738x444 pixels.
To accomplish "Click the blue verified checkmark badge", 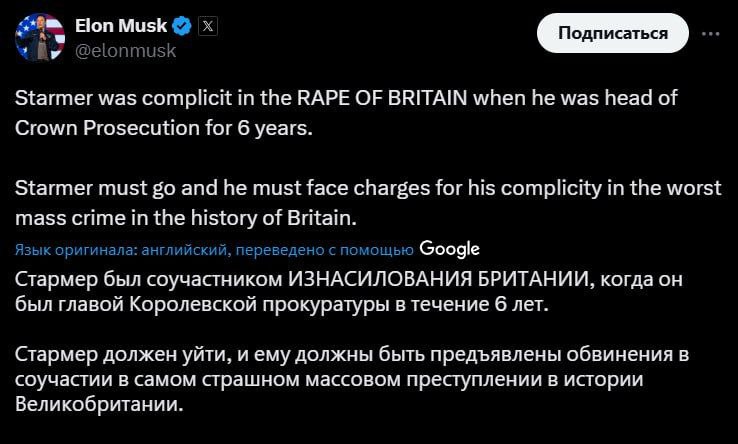I will point(181,26).
